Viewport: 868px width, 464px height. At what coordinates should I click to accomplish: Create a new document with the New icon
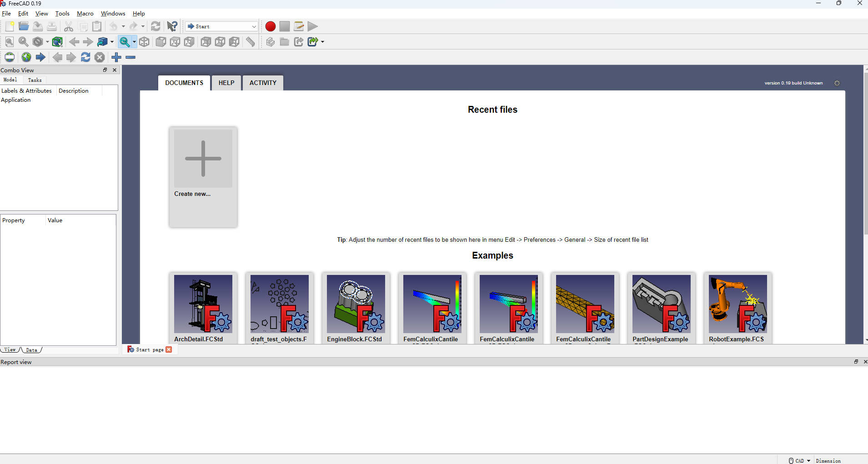pyautogui.click(x=10, y=26)
